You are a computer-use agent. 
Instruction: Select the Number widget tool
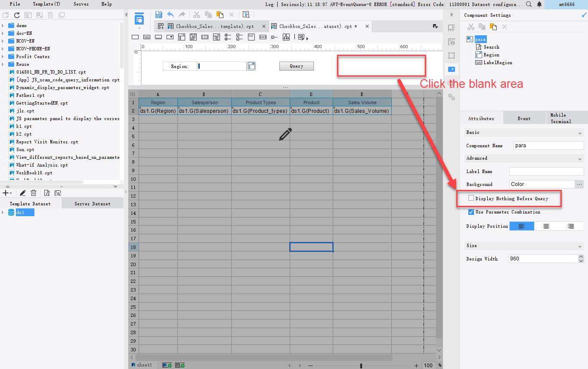coord(204,37)
